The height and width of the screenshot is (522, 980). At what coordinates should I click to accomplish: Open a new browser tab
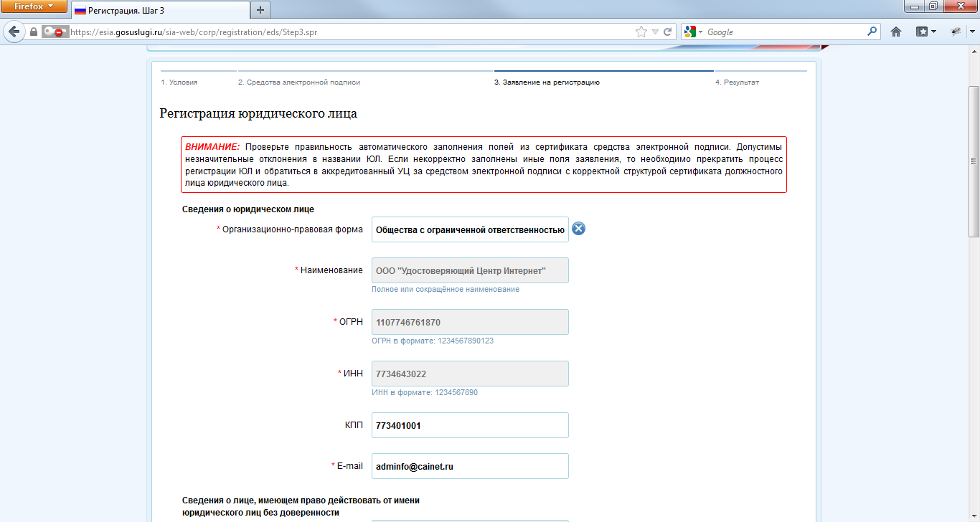260,10
